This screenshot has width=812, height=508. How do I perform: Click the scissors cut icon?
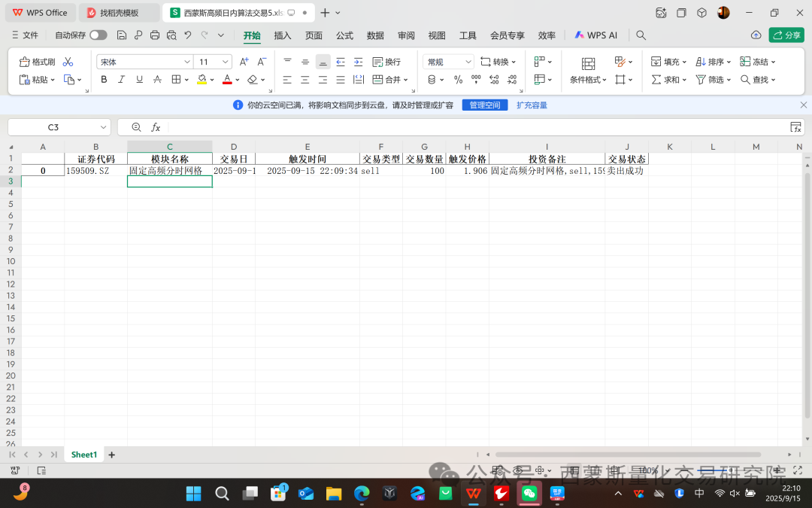pos(68,62)
